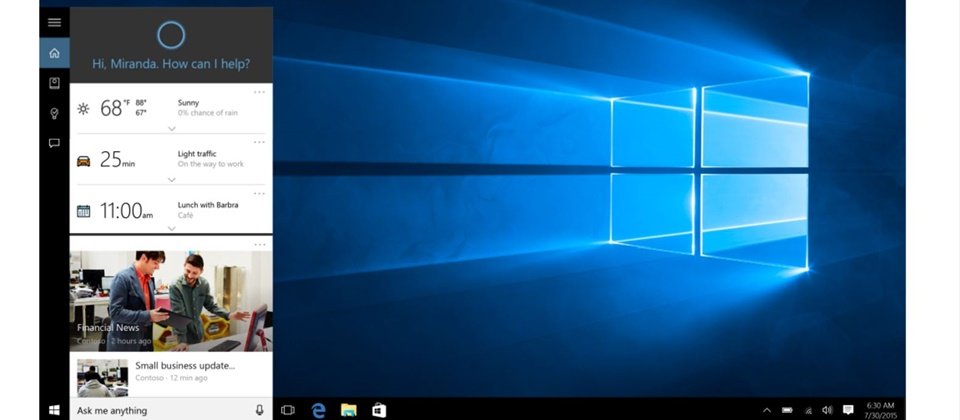Screen dimensions: 960x420
Task: Open the calendar card more options dots
Action: (260, 193)
